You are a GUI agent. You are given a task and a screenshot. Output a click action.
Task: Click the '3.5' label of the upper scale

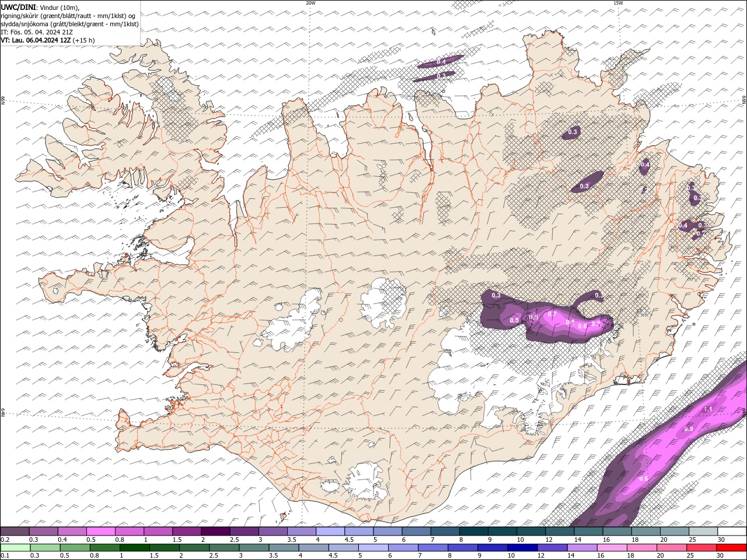292,540
